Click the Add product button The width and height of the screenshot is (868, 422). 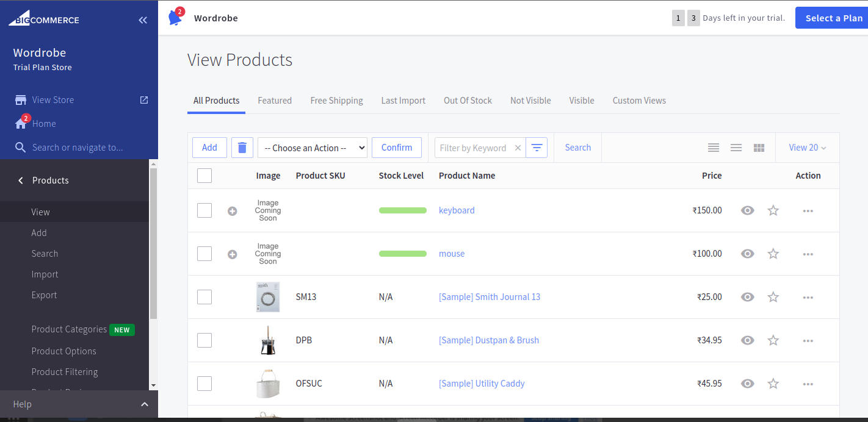coord(209,148)
